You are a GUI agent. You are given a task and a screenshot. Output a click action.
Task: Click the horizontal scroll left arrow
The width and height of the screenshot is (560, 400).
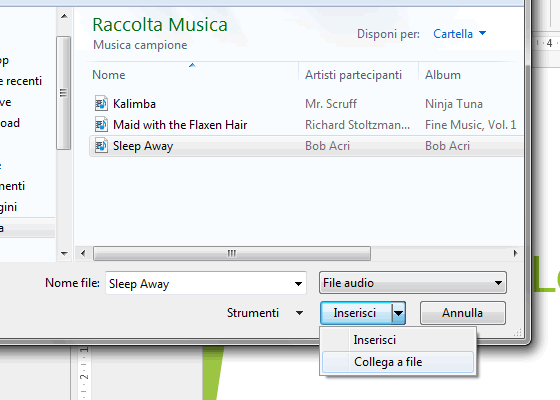pos(83,254)
